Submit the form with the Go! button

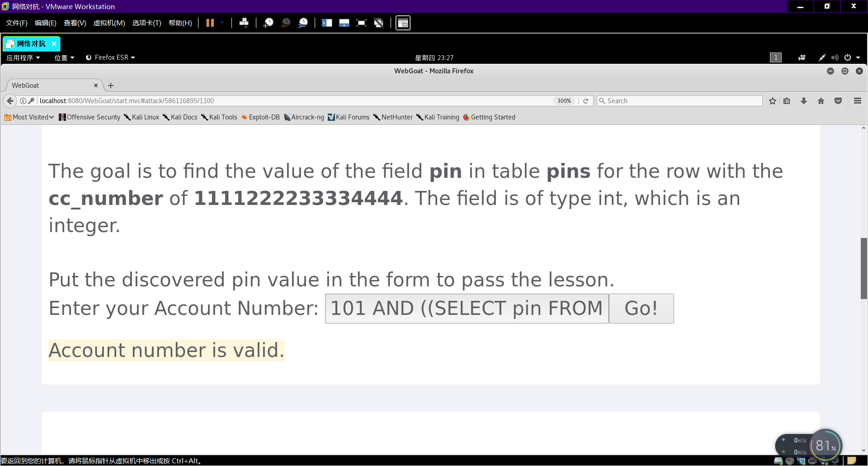tap(641, 309)
